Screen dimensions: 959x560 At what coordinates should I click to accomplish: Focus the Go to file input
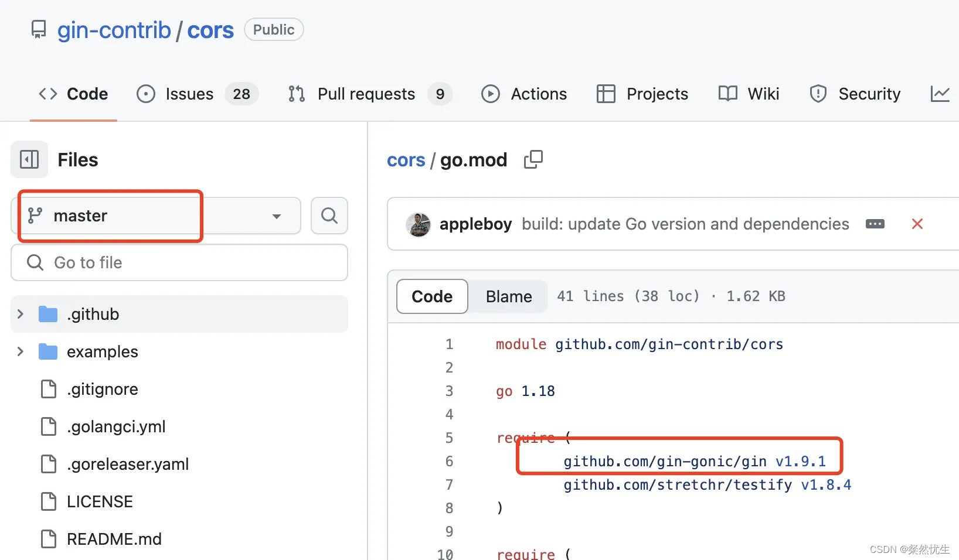(x=179, y=262)
